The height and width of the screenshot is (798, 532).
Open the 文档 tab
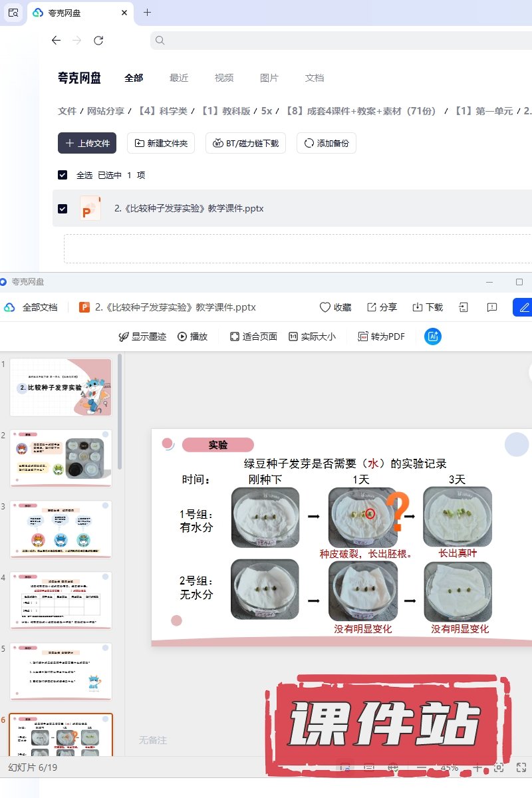point(315,78)
